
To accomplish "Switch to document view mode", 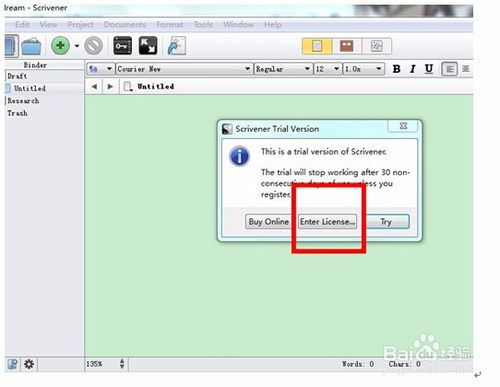I will [x=317, y=46].
